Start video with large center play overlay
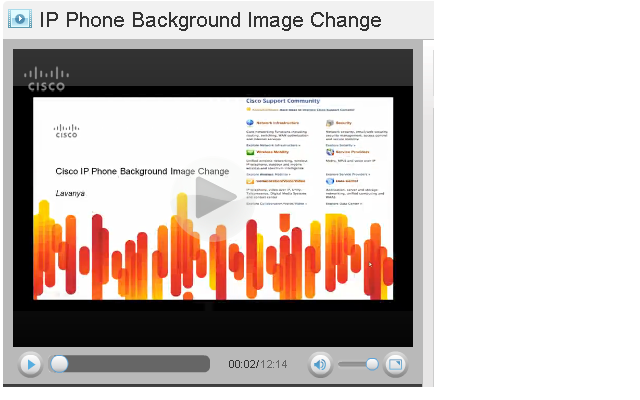The image size is (640, 400). click(214, 198)
